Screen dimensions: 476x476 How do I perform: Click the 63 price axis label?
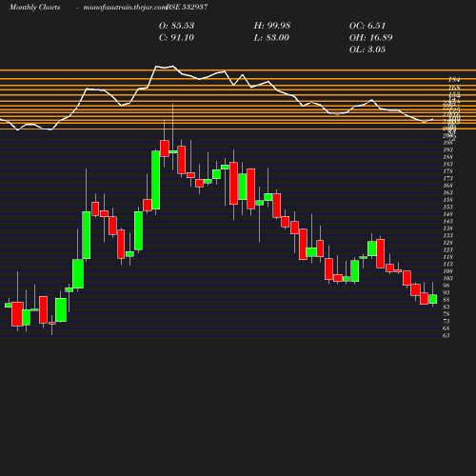446,335
